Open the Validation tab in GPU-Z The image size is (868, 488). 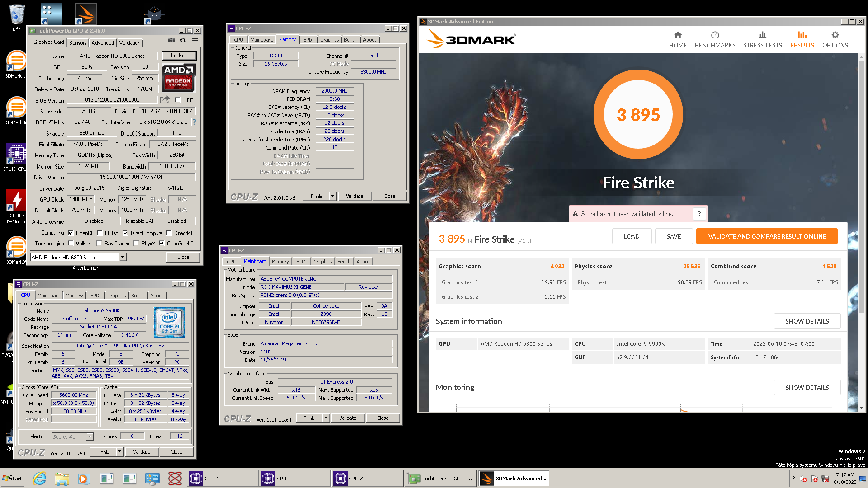tap(130, 43)
